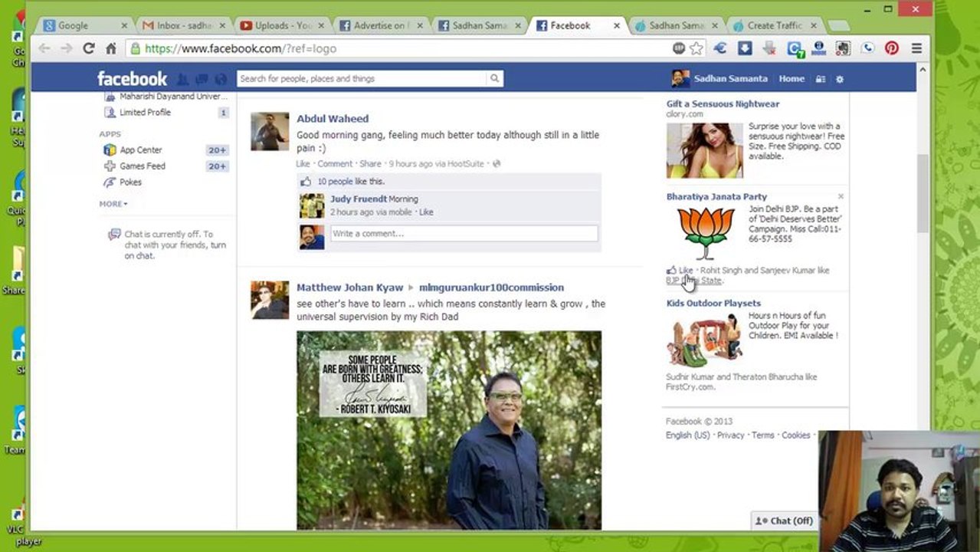980x552 pixels.
Task: Open Abdul Waheed's profile name
Action: pyautogui.click(x=333, y=119)
